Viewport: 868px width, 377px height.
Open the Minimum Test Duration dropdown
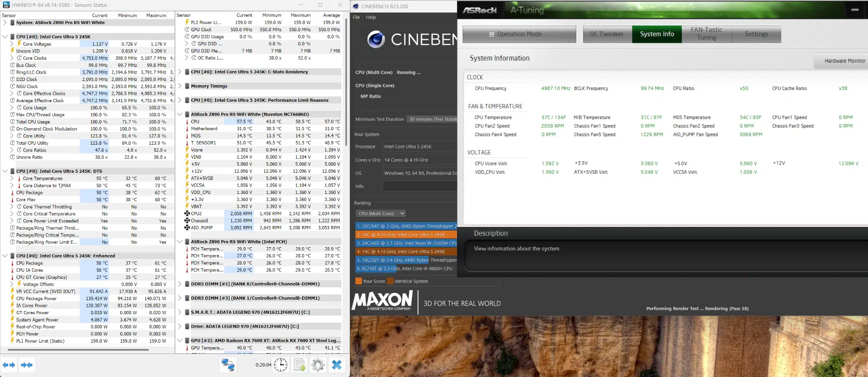tap(432, 119)
